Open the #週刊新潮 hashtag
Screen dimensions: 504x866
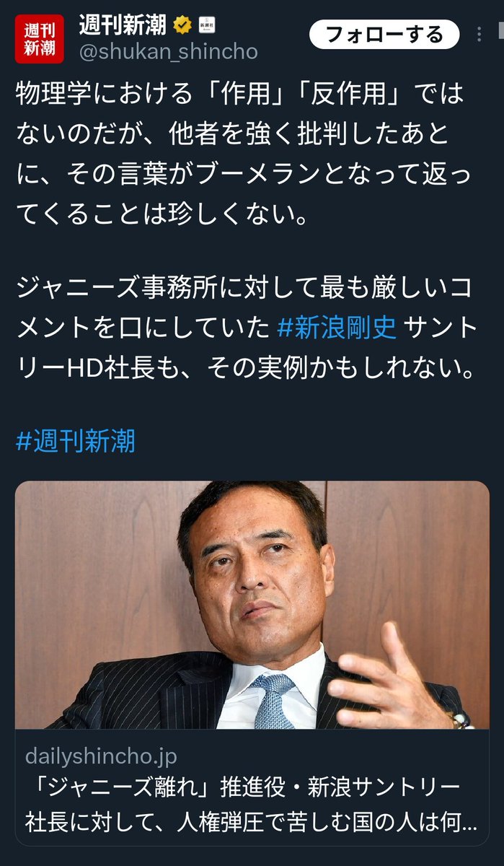point(75,442)
